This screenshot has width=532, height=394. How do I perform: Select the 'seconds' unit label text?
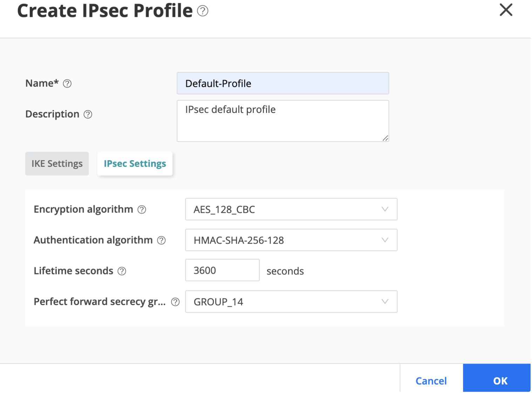285,271
